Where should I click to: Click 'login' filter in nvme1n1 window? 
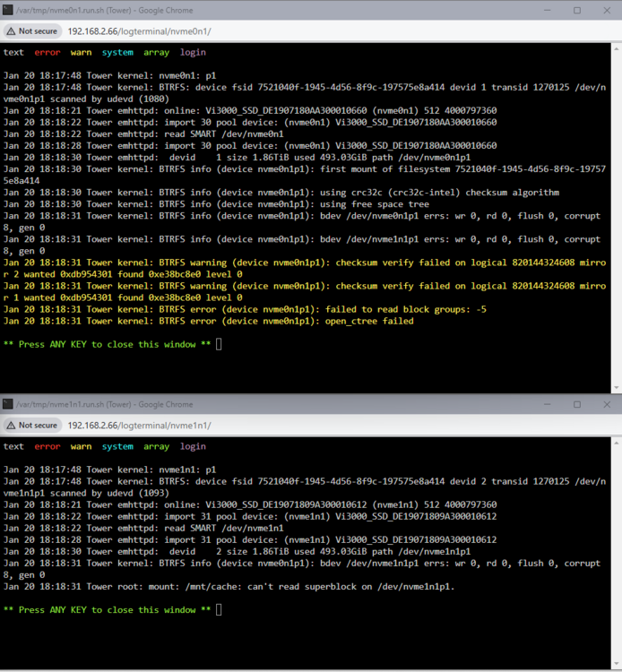click(193, 446)
